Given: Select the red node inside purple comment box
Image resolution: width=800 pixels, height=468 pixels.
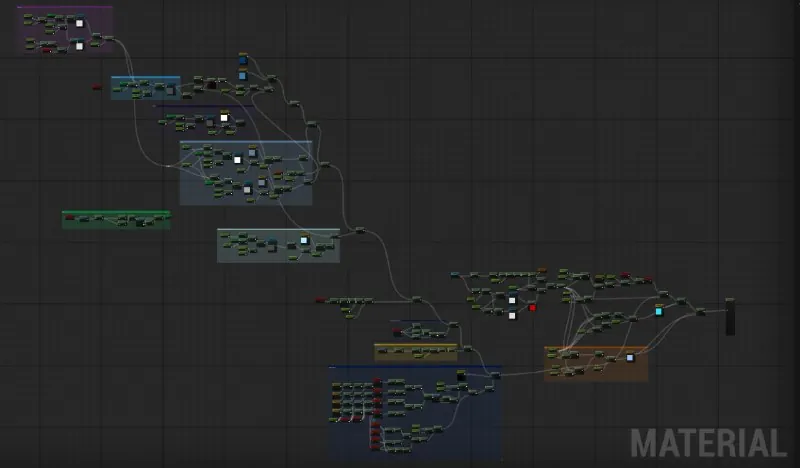Looking at the screenshot, I should click(x=46, y=50).
